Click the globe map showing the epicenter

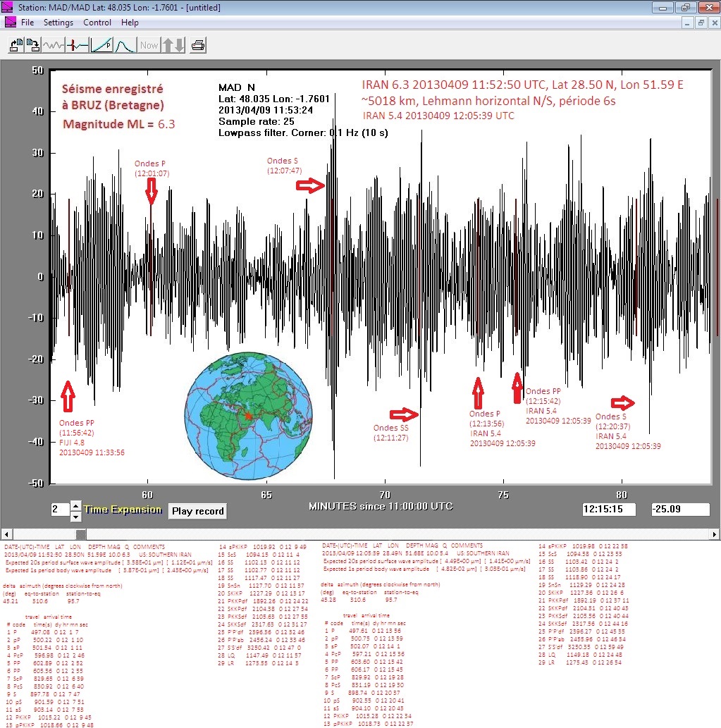click(247, 416)
